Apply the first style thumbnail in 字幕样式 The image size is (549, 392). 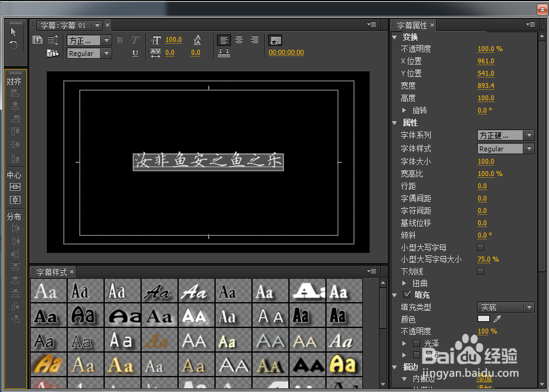49,290
